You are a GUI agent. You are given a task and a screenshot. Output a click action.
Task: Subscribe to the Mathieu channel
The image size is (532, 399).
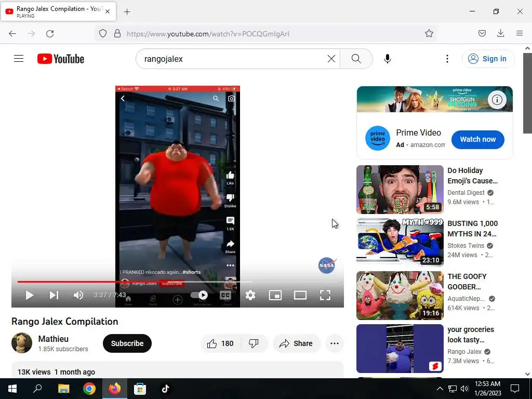pyautogui.click(x=127, y=343)
